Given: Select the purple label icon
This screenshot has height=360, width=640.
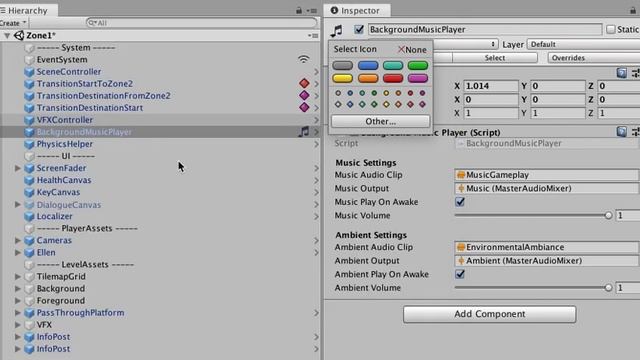Looking at the screenshot, I should 418,78.
